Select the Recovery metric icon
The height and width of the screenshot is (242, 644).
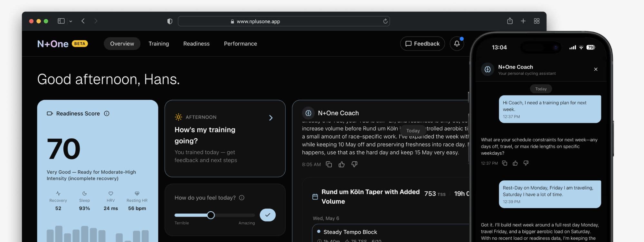click(58, 194)
